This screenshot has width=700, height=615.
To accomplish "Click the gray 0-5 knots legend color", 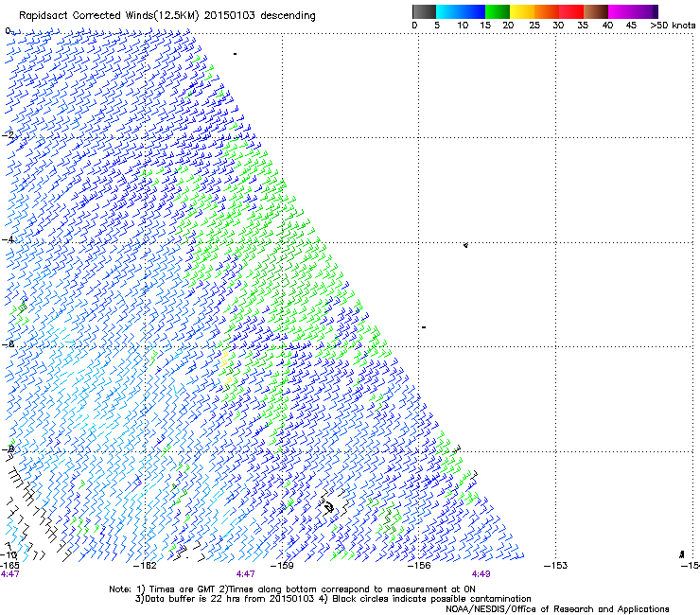I will pos(424,11).
